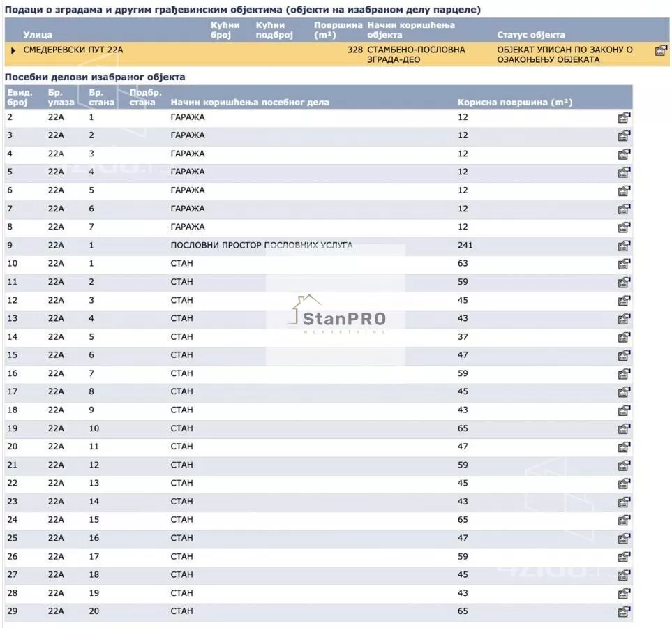Click details icon in record 29 row
The width and height of the screenshot is (672, 628).
coord(624,612)
